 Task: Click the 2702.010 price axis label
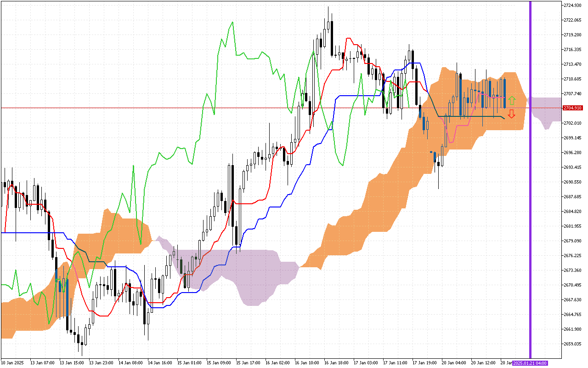[573, 123]
